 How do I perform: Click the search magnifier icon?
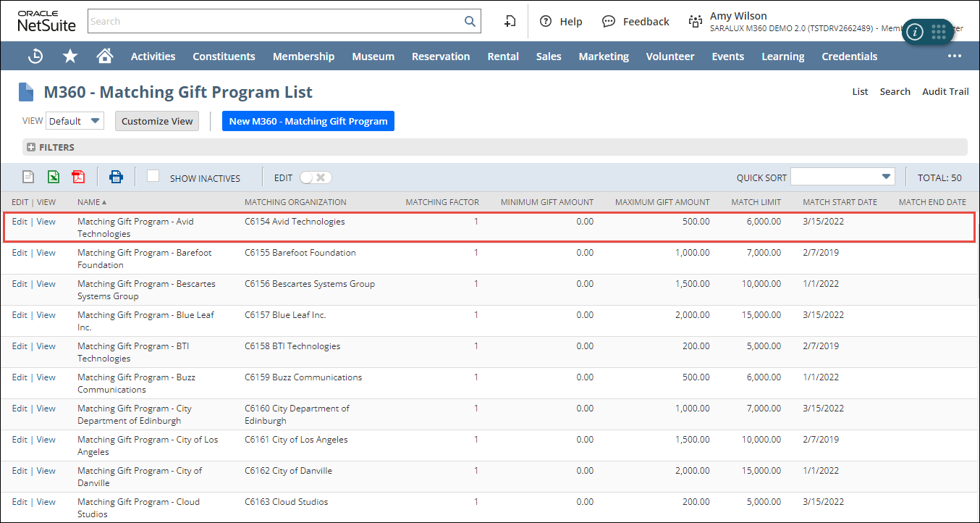[x=470, y=22]
